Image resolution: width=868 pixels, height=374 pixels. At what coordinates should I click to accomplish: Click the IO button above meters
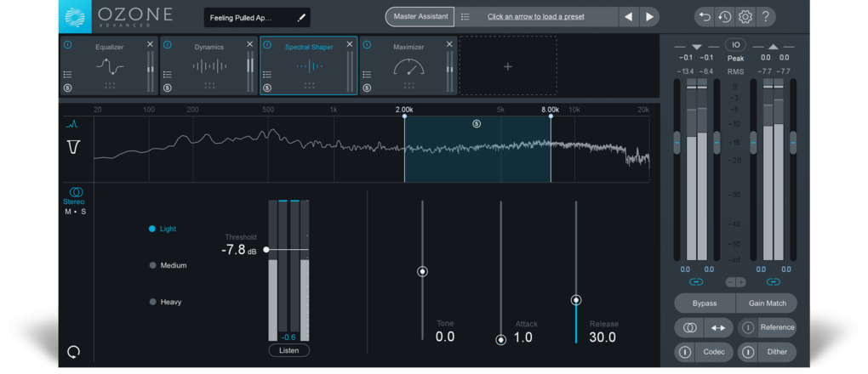[736, 45]
